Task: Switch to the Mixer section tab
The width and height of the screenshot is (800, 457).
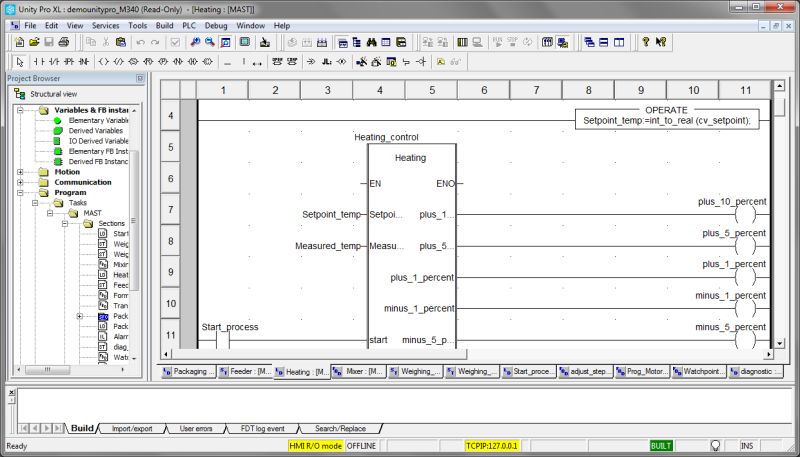Action: coord(359,372)
